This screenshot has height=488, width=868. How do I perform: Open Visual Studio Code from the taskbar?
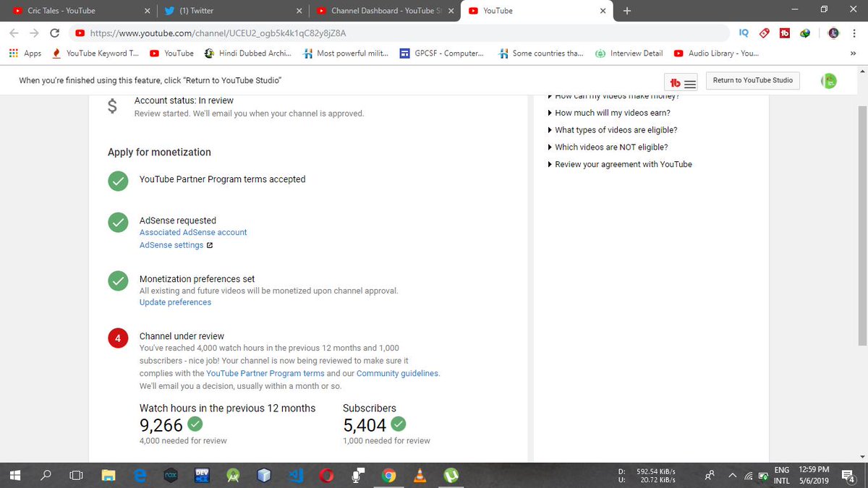coord(296,476)
